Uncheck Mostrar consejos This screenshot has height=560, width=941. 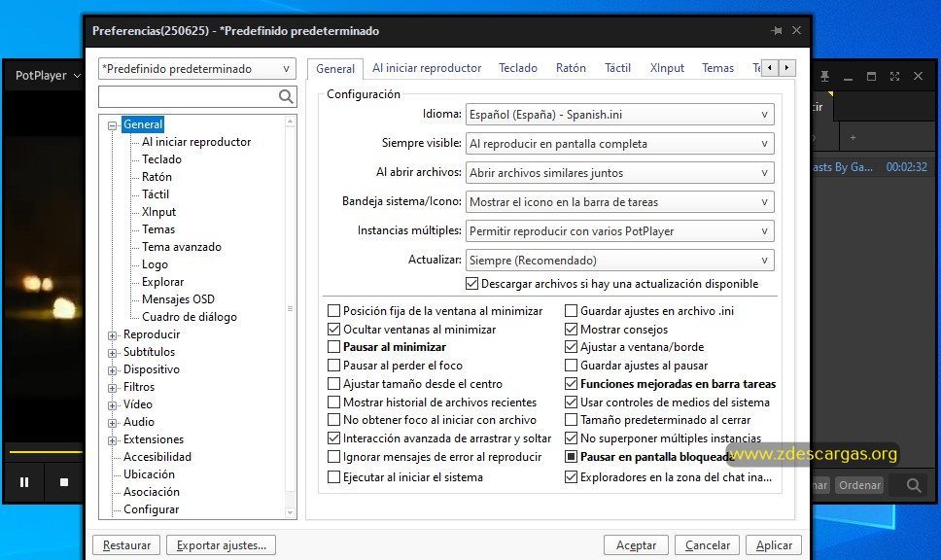[x=571, y=329]
